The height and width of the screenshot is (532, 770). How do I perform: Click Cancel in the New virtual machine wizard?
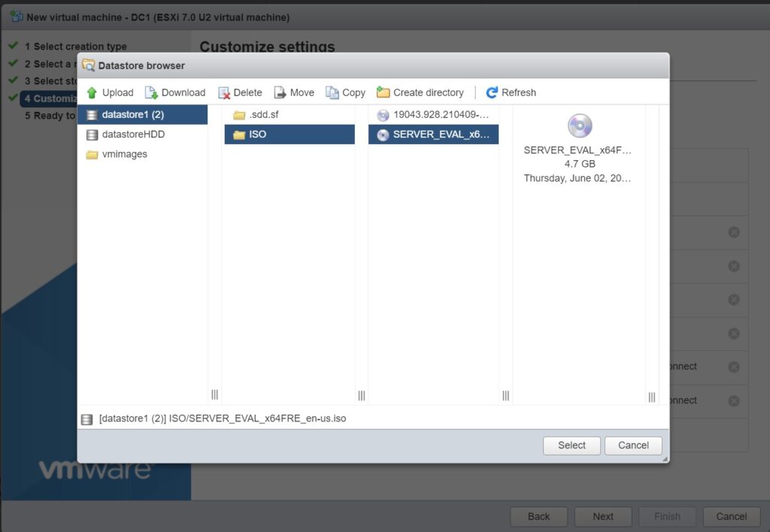click(x=732, y=517)
